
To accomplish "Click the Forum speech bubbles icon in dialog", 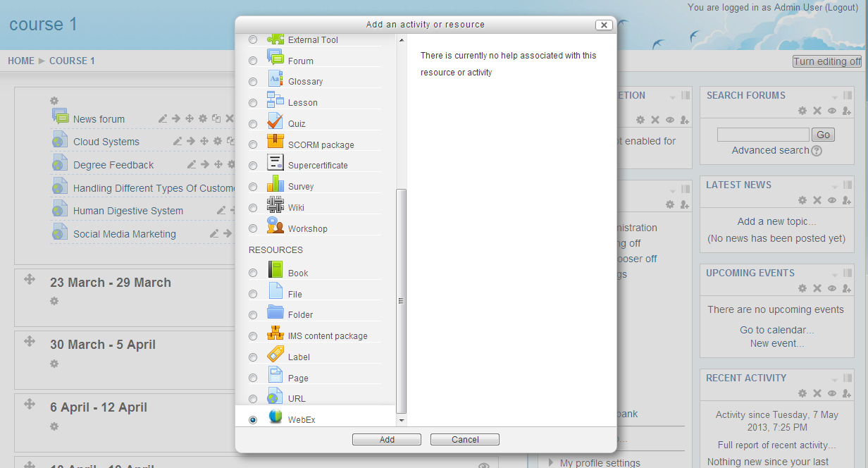I will point(275,58).
